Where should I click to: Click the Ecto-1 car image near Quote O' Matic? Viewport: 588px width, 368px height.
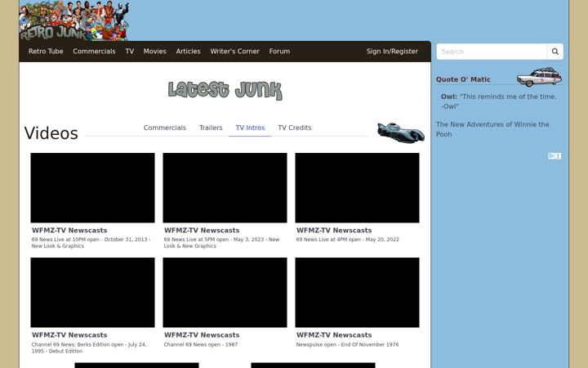539,77
